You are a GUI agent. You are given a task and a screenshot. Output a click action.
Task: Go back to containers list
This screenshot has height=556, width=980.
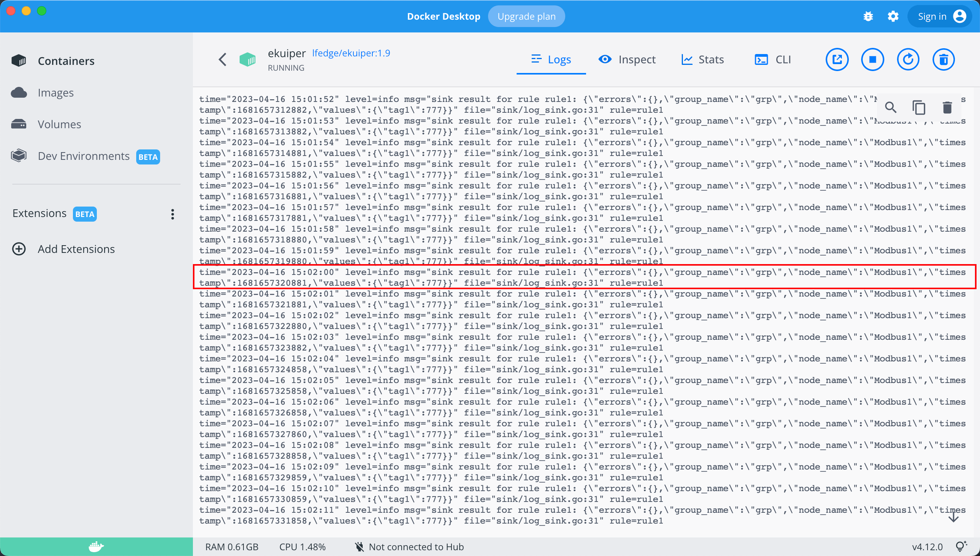223,59
